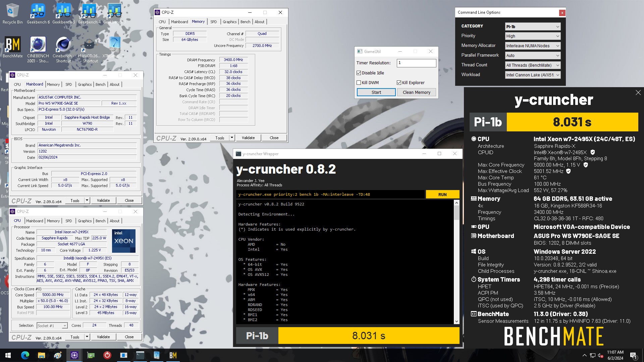This screenshot has height=362, width=644.
Task: Click the scroll-down arrow in y-cruncher output
Action: pos(457,321)
